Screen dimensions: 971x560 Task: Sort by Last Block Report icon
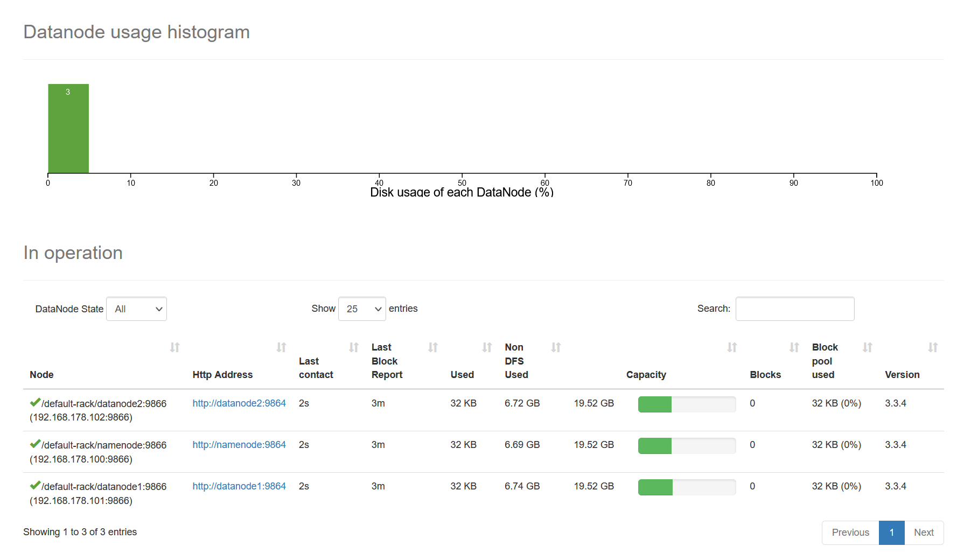coord(432,347)
